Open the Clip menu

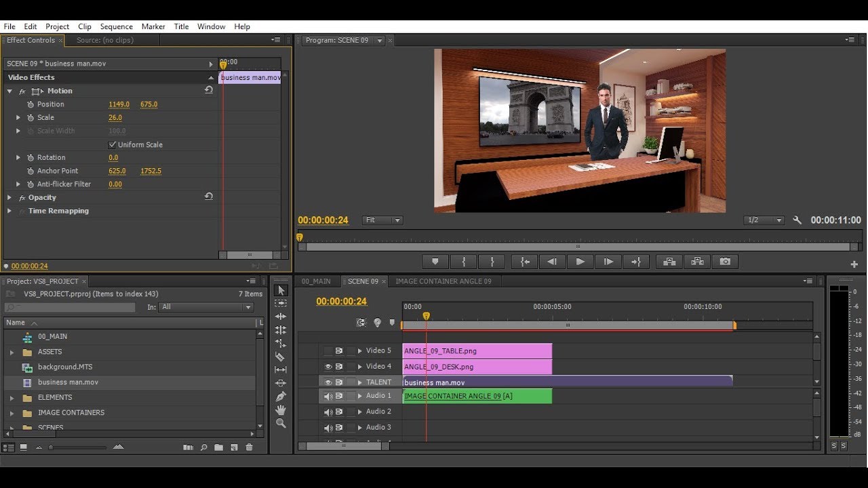tap(85, 26)
